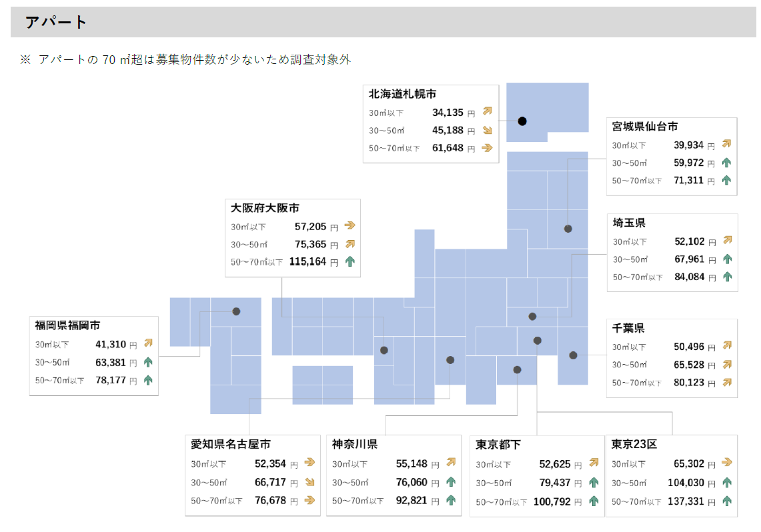This screenshot has height=532, width=761.
Task: Click the green up arrow beside 79,437 円
Action: pyautogui.click(x=594, y=483)
